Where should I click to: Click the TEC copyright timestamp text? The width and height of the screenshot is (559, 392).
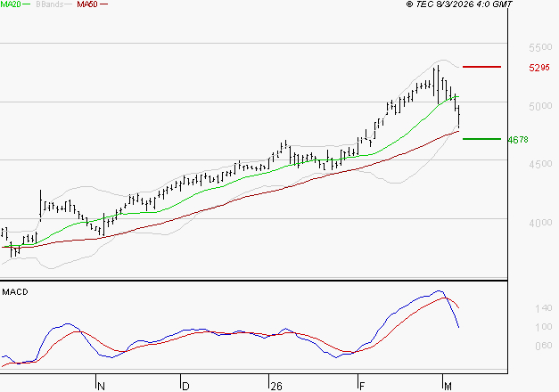[459, 4]
